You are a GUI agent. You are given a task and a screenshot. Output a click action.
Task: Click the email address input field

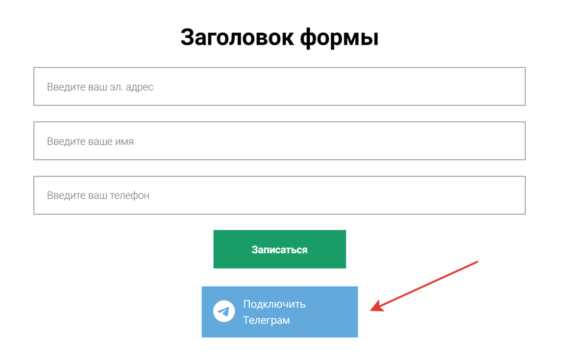click(279, 86)
